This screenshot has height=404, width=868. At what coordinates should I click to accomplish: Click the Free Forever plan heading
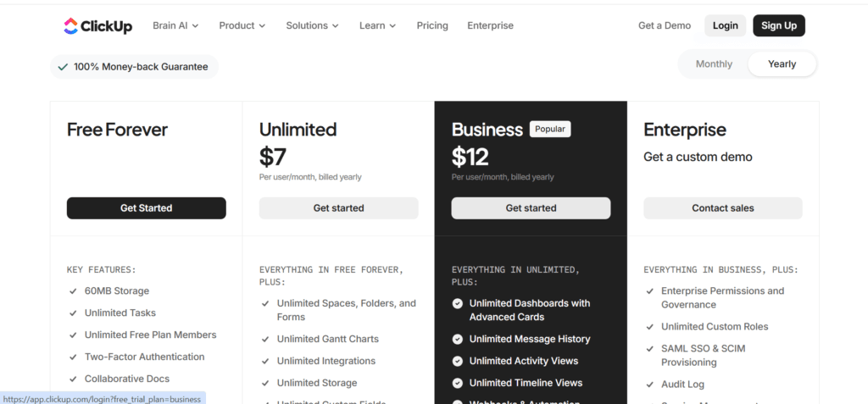point(117,130)
